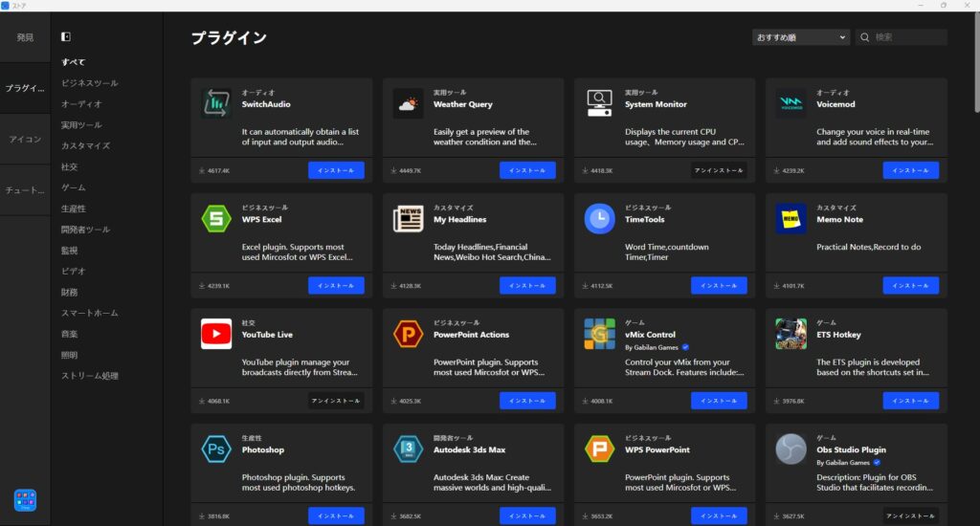The width and height of the screenshot is (980, 526).
Task: Click the Obs Studio Plugin icon
Action: pyautogui.click(x=791, y=449)
